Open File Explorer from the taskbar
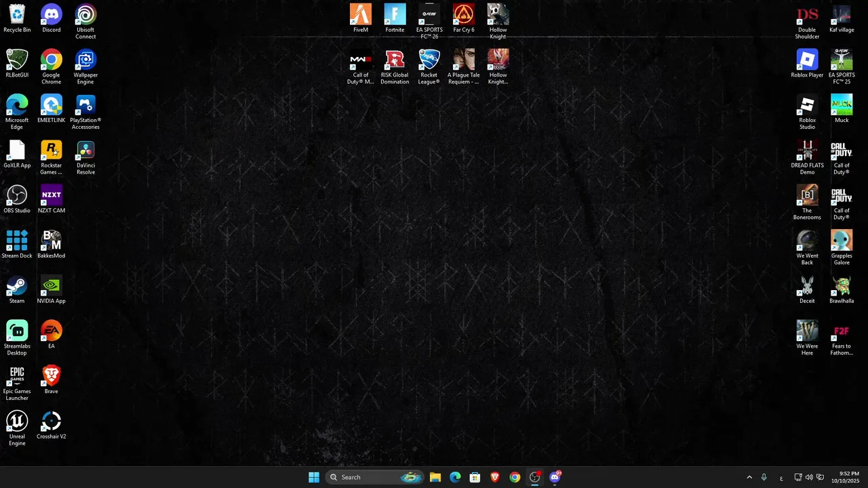Screen dimensions: 868x488 click(x=435, y=477)
